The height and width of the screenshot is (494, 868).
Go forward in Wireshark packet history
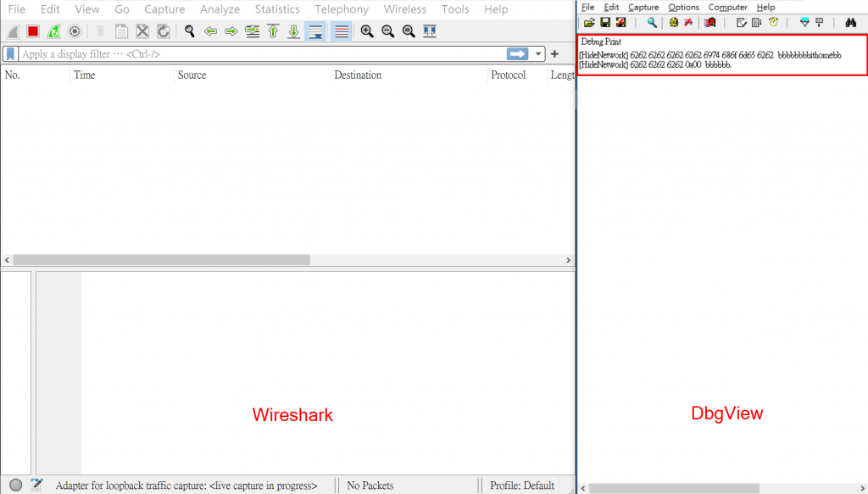click(231, 31)
